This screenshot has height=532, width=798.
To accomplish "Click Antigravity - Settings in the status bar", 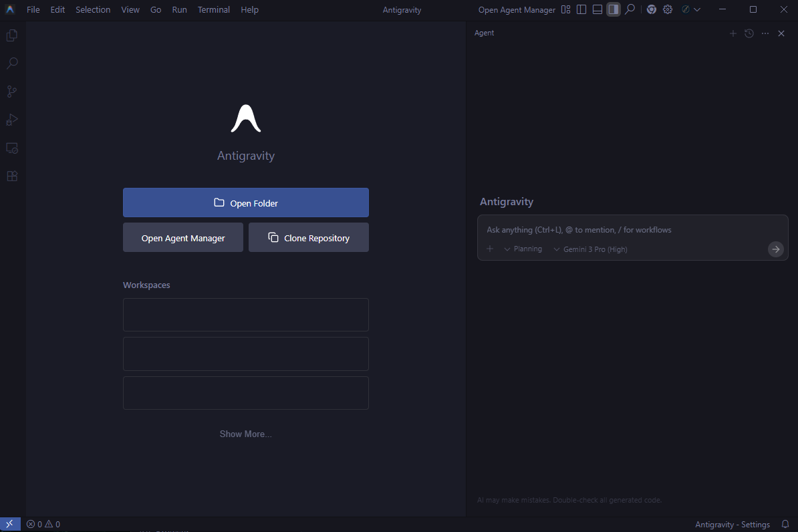I will 733,525.
